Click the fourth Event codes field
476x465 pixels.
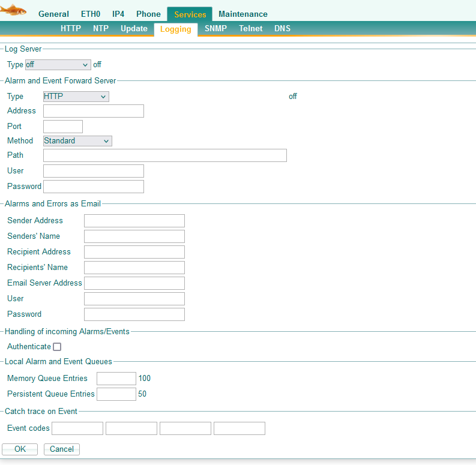240,428
